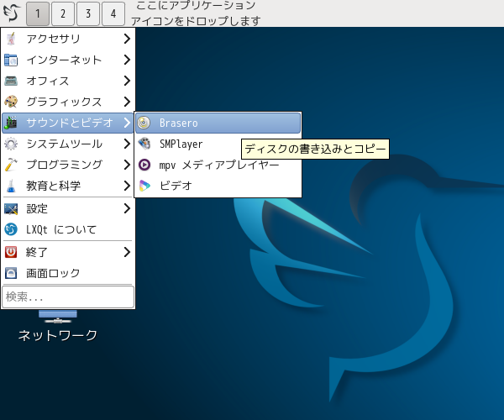Click the オフィス menu label
This screenshot has width=504, height=420.
click(48, 81)
